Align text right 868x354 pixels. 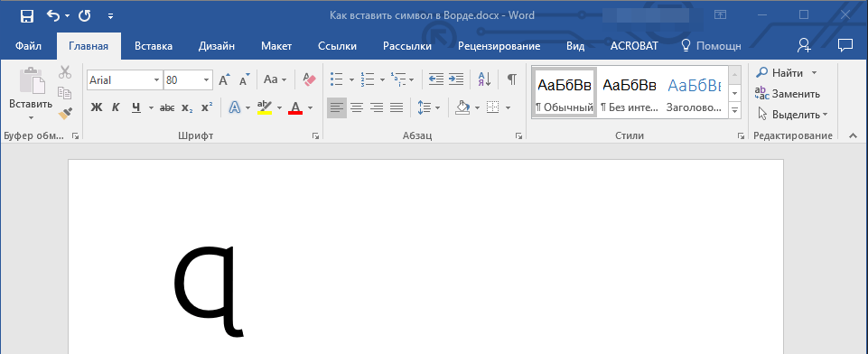click(x=377, y=107)
